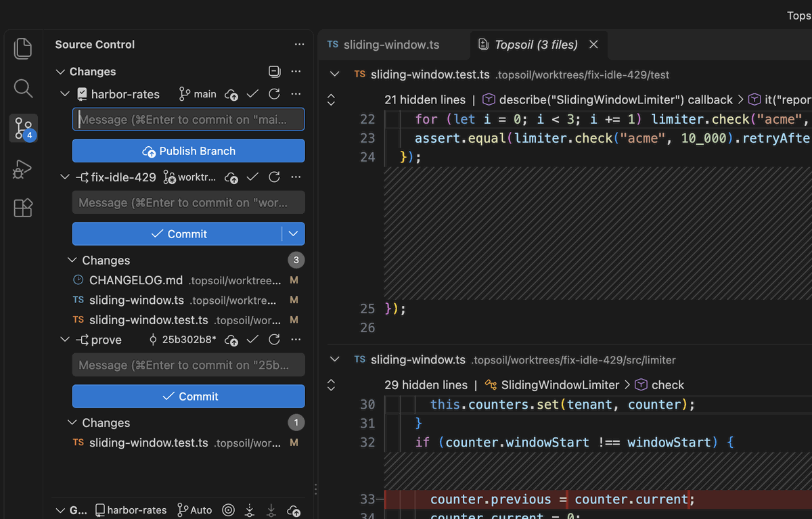Collapse the harbor-rates repository
Screen dimensions: 812x519
(65, 94)
